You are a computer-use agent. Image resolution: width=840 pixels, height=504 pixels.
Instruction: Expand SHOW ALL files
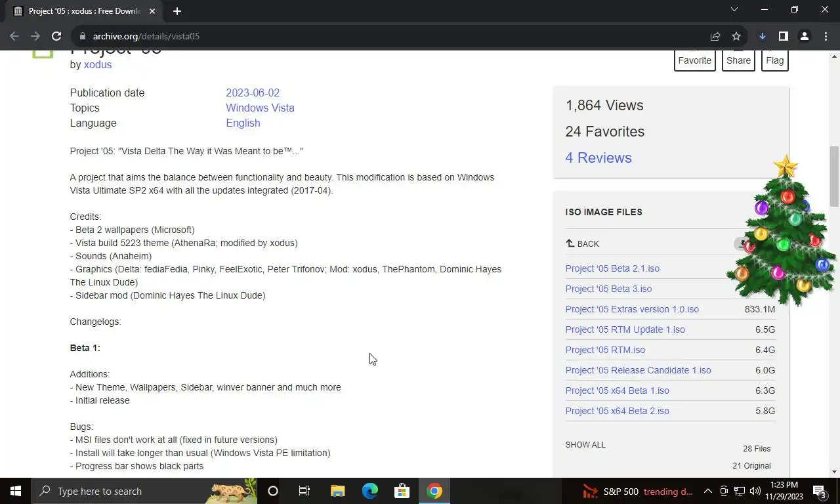coord(585,444)
